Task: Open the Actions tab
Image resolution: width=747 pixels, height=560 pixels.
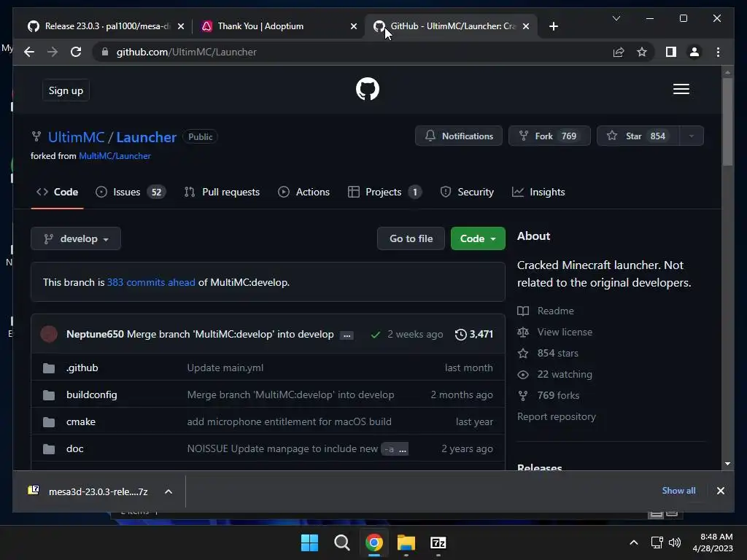Action: tap(304, 192)
